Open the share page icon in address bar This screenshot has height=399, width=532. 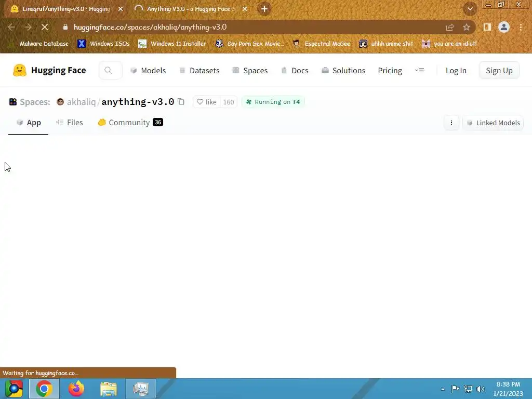tap(450, 27)
